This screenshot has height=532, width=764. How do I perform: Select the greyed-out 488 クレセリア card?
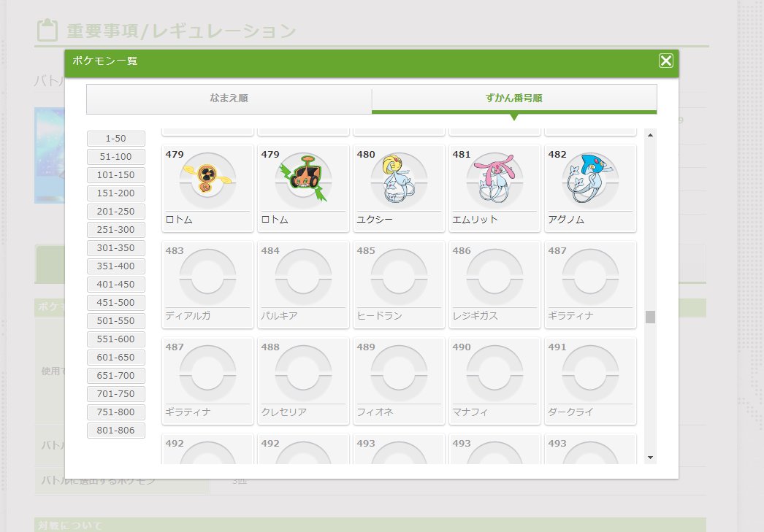coord(303,381)
